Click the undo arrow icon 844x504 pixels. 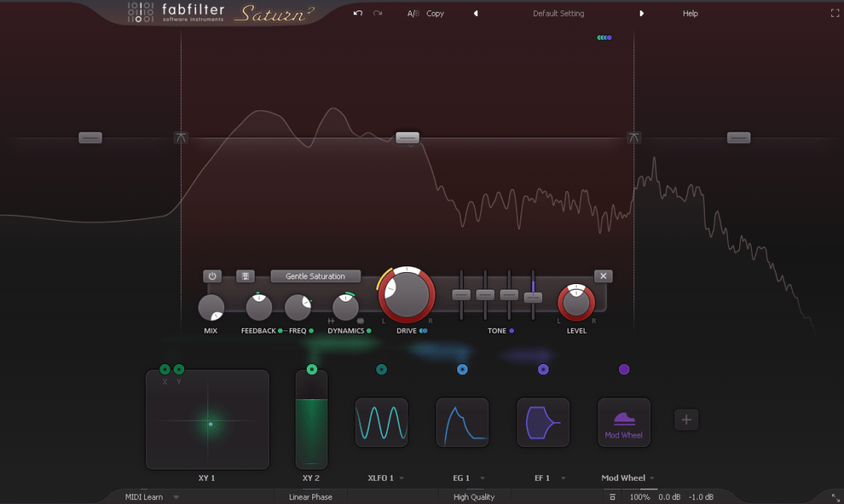(x=358, y=13)
